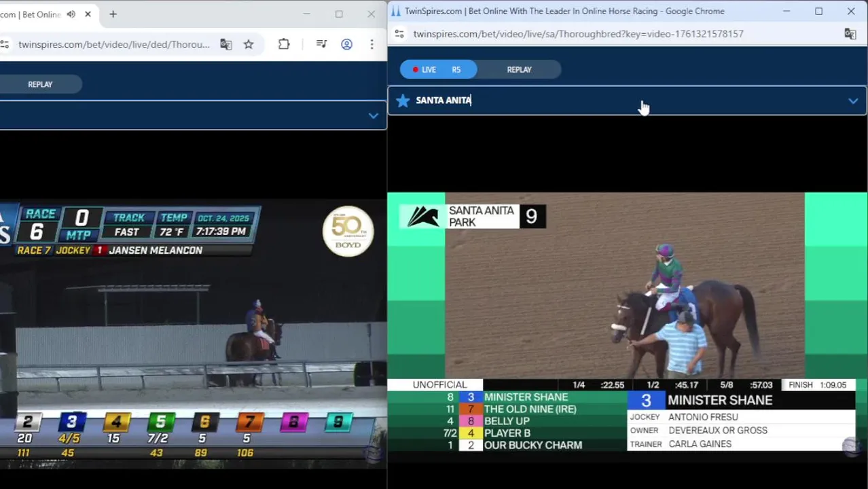Click 'PLAYER B' result row
Screen dimensions: 868x489
coord(507,433)
